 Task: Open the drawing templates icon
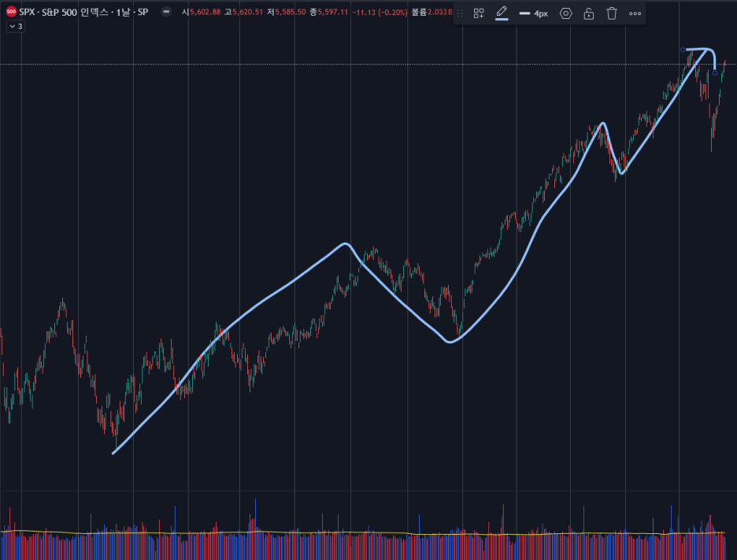click(x=479, y=13)
